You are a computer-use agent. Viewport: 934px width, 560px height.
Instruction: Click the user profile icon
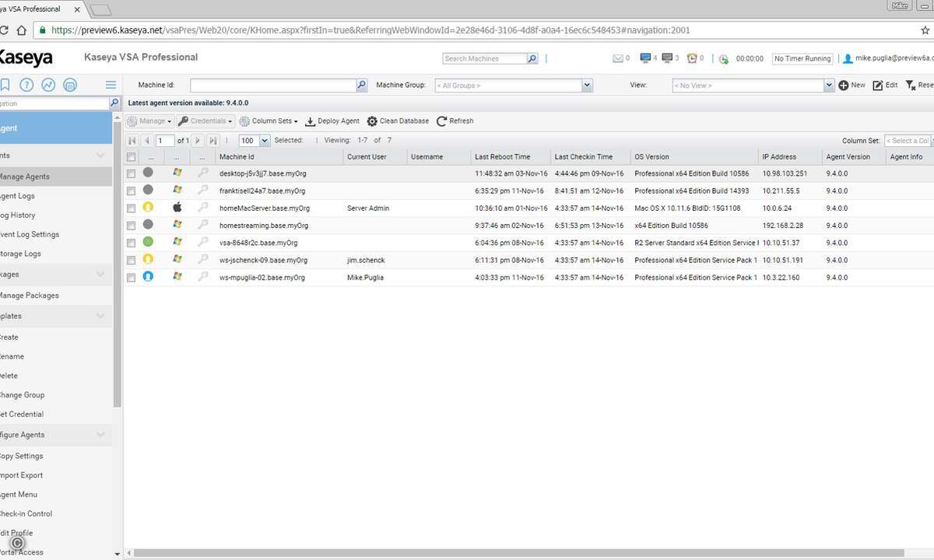[x=848, y=58]
